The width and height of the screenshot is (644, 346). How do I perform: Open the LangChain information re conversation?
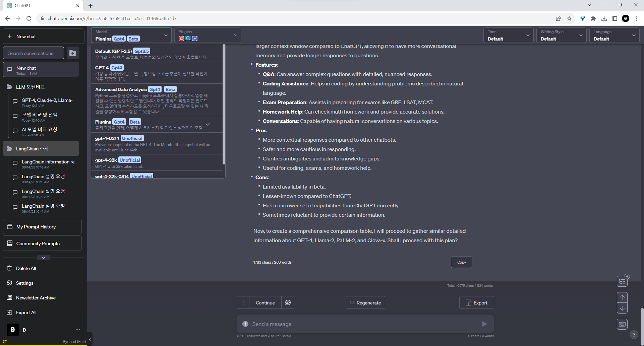pos(44,164)
